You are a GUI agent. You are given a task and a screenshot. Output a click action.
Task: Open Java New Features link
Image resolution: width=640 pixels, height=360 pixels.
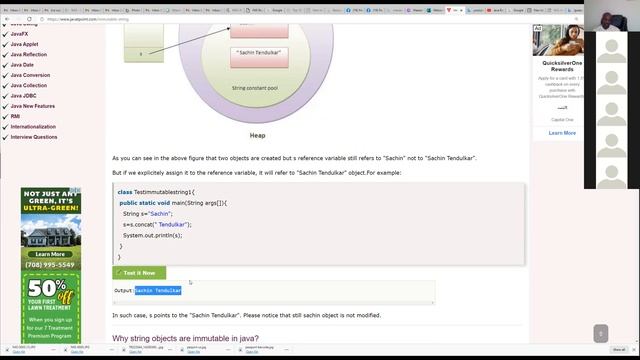pyautogui.click(x=33, y=106)
